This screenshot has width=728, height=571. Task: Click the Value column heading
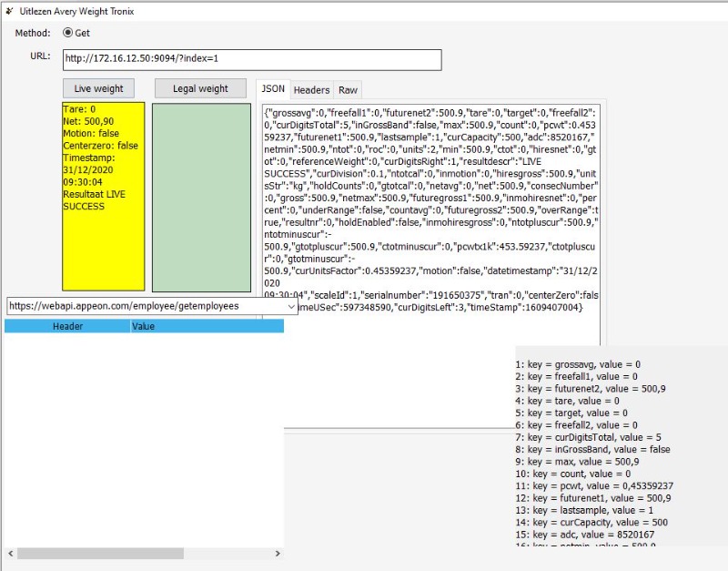144,326
